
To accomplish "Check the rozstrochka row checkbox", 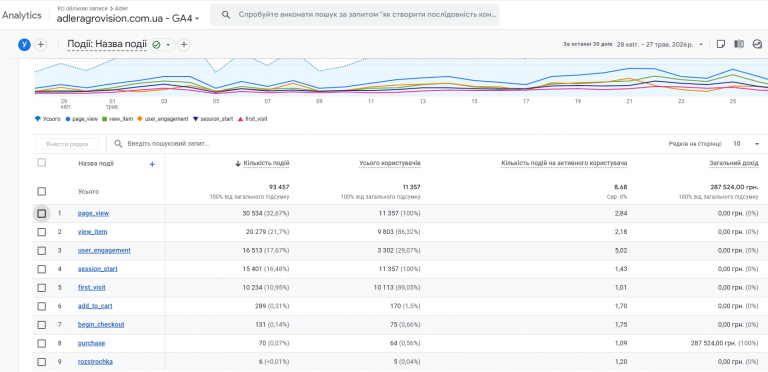I will 42,362.
